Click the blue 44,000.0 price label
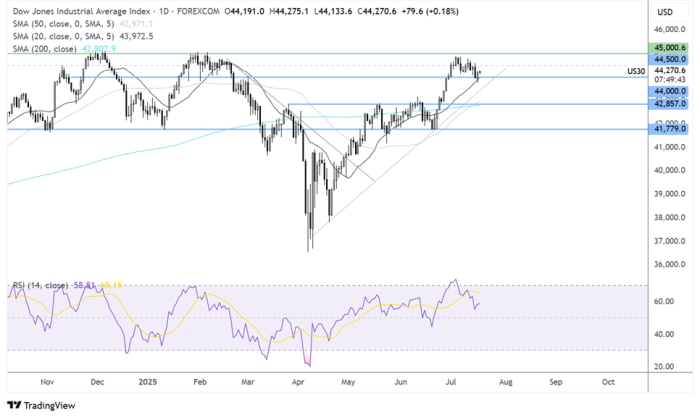 coord(671,92)
